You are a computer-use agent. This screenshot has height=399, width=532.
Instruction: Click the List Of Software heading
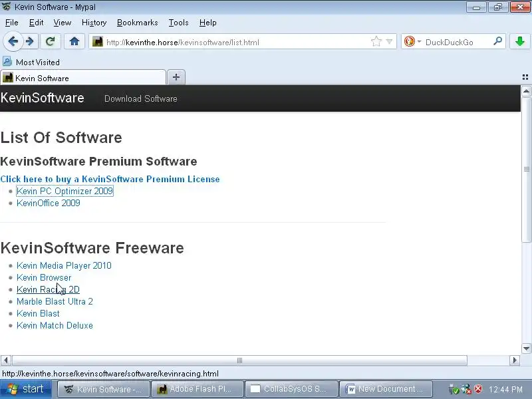(x=61, y=138)
